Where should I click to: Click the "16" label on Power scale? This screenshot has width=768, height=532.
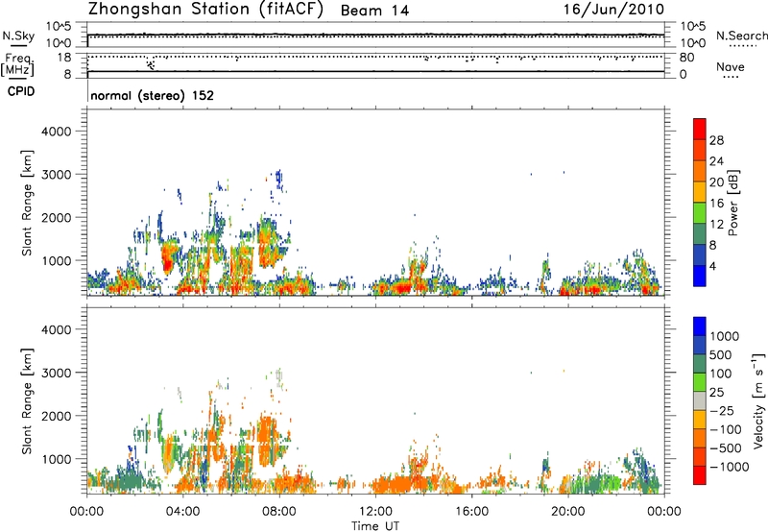click(x=716, y=204)
